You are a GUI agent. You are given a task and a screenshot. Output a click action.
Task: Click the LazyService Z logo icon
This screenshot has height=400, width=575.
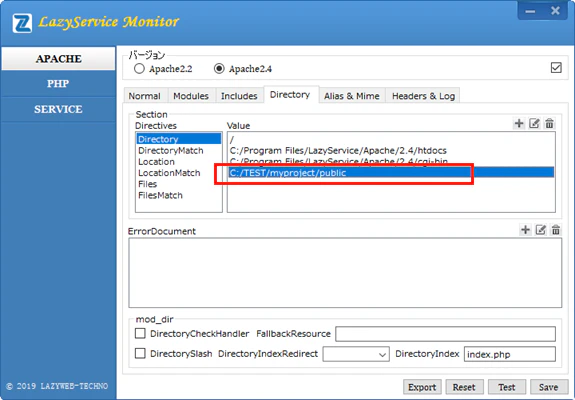(x=22, y=23)
